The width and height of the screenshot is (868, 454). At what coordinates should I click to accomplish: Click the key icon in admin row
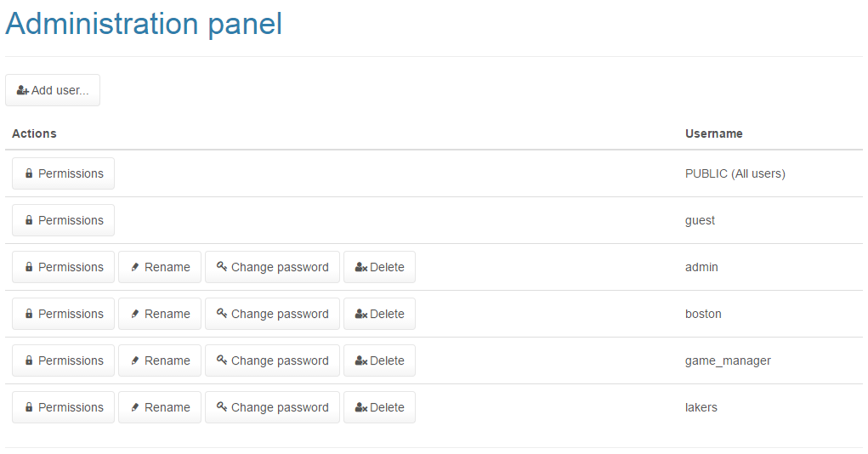click(x=222, y=266)
